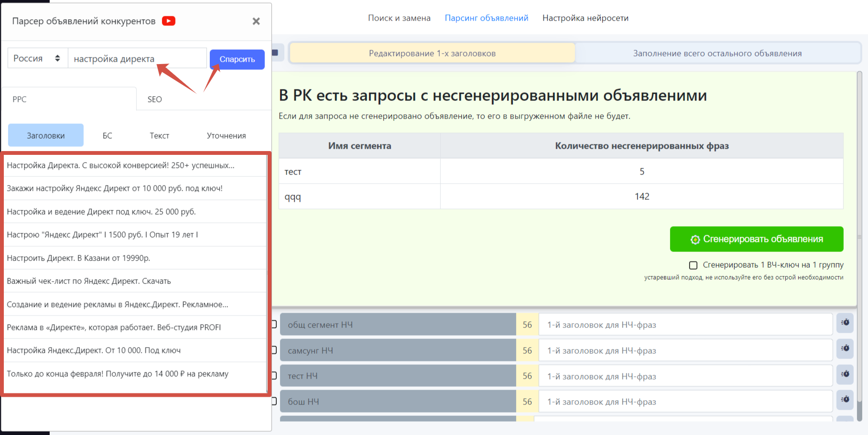Focus the 'настройка директа' query field
This screenshot has height=435, width=868.
point(137,58)
